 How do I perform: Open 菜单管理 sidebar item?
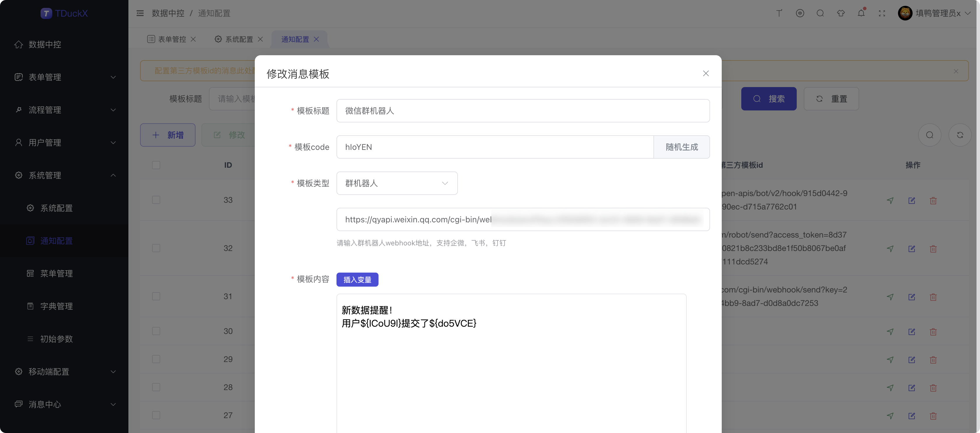pyautogui.click(x=64, y=273)
